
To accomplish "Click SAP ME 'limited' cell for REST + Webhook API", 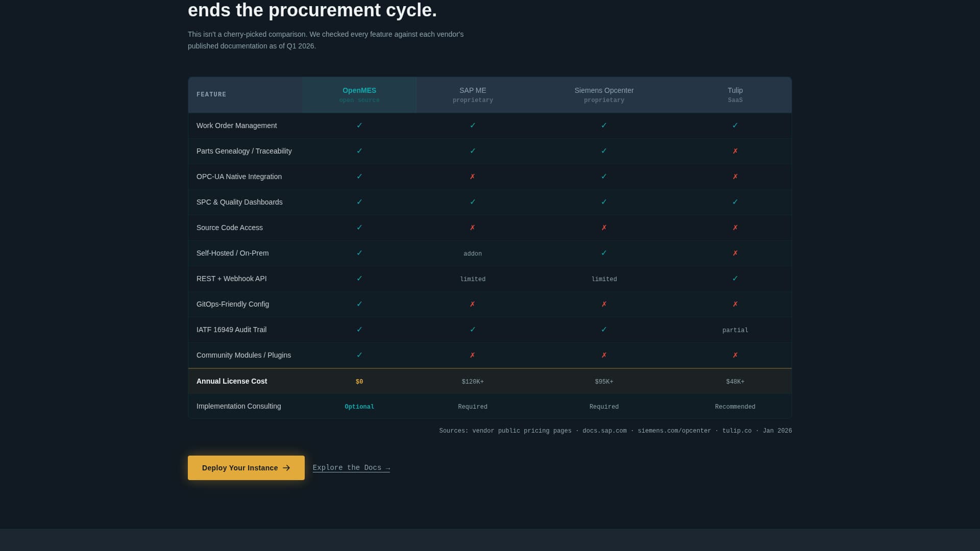I will pos(473,279).
